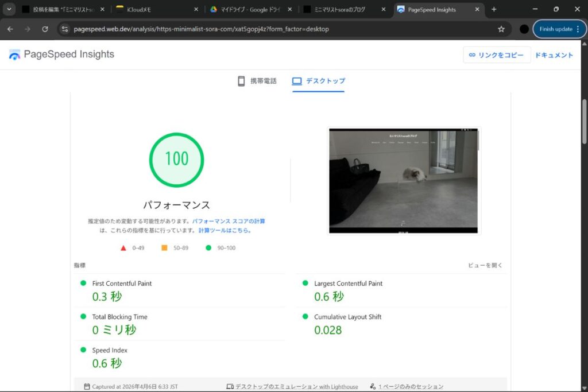Reload the page with the refresh icon
Image resolution: width=588 pixels, height=392 pixels.
point(45,29)
